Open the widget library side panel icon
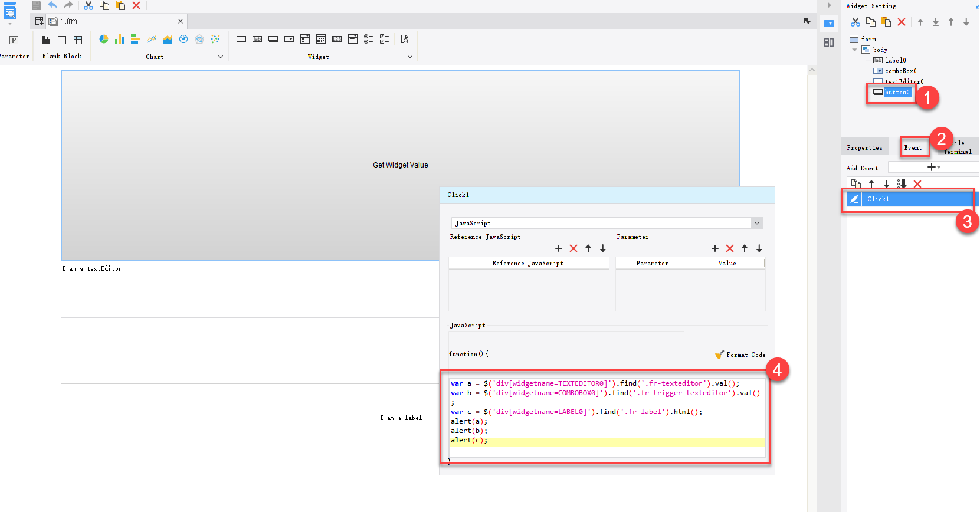 pyautogui.click(x=829, y=42)
